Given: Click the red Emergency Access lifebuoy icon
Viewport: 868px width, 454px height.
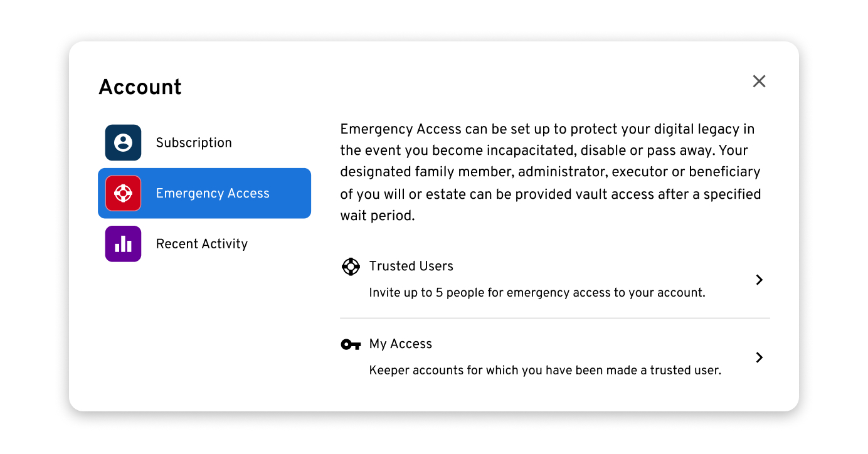Looking at the screenshot, I should tap(123, 193).
